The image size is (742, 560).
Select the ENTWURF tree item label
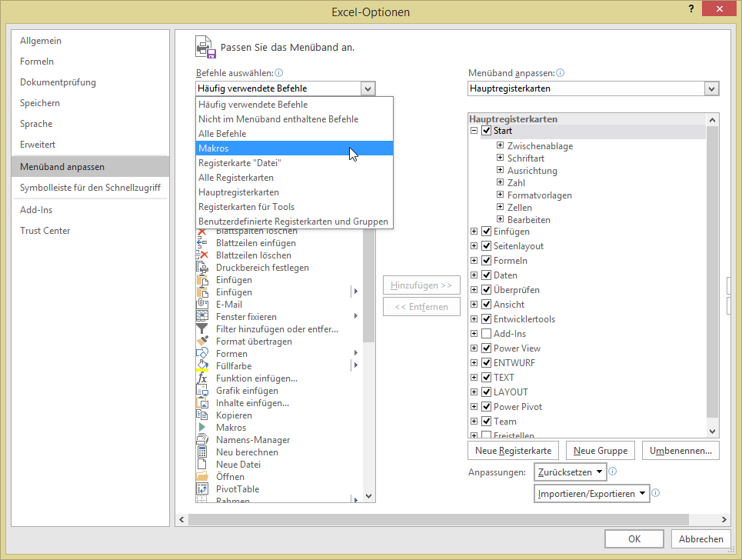click(514, 363)
